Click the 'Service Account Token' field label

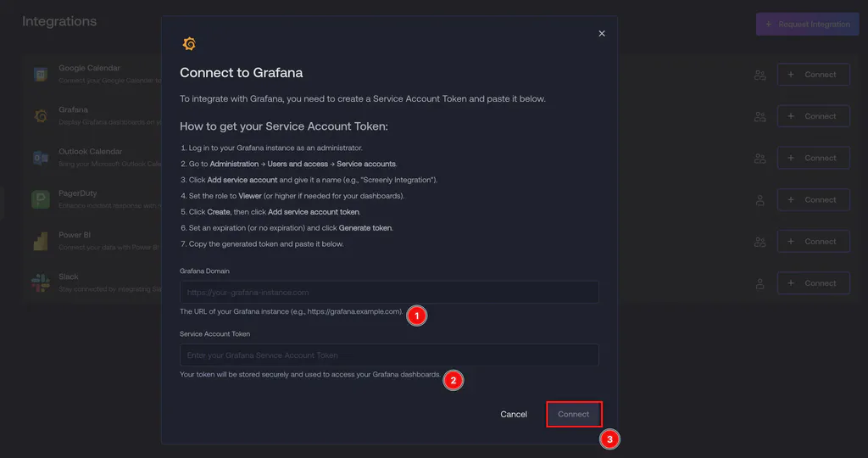click(214, 334)
